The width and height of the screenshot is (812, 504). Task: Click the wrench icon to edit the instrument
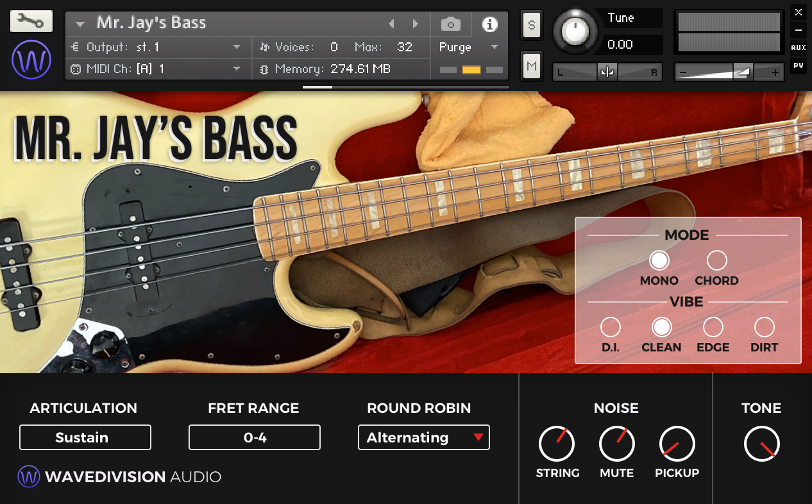32,21
